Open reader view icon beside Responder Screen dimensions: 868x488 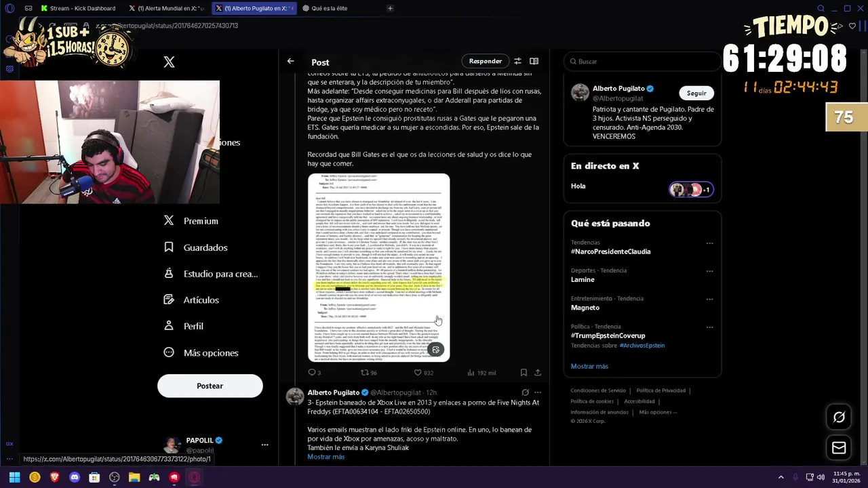pyautogui.click(x=534, y=61)
